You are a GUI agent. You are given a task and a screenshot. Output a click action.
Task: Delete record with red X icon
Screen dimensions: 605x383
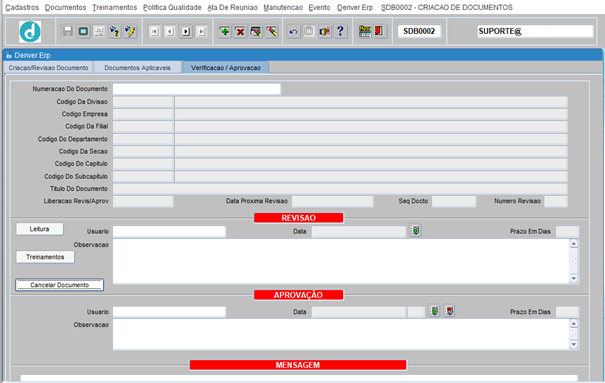pyautogui.click(x=240, y=31)
